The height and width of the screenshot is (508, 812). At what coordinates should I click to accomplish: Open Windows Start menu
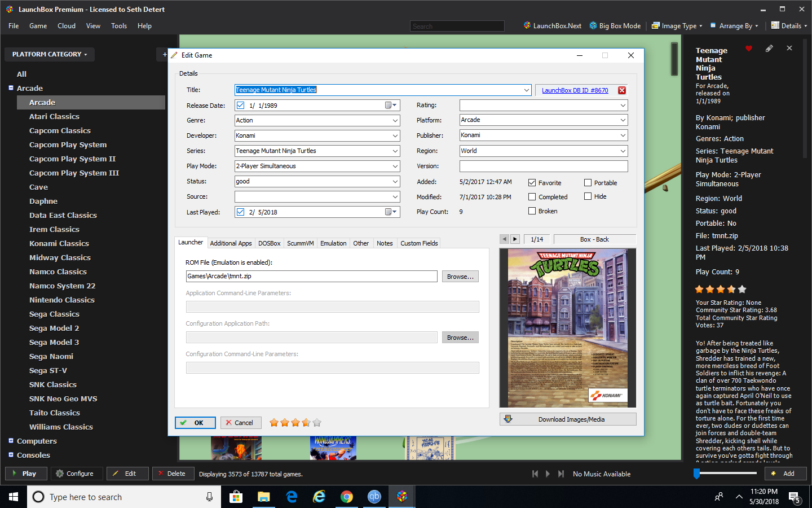click(14, 497)
